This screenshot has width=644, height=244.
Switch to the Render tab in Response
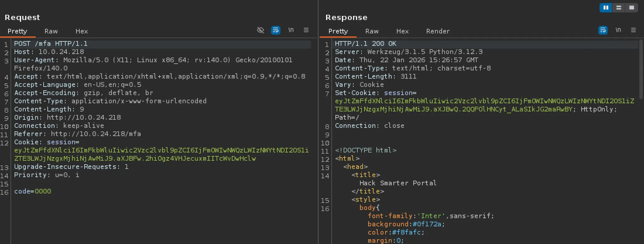pos(438,31)
